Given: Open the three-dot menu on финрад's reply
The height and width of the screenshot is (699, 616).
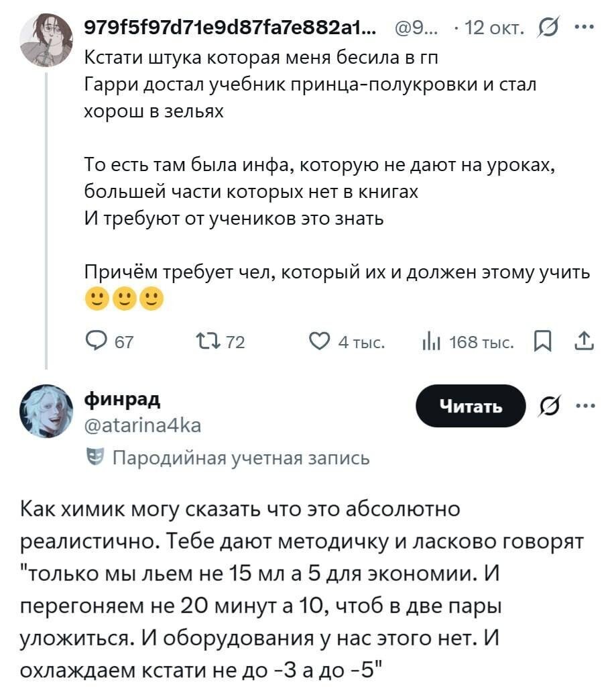Looking at the screenshot, I should (x=586, y=405).
